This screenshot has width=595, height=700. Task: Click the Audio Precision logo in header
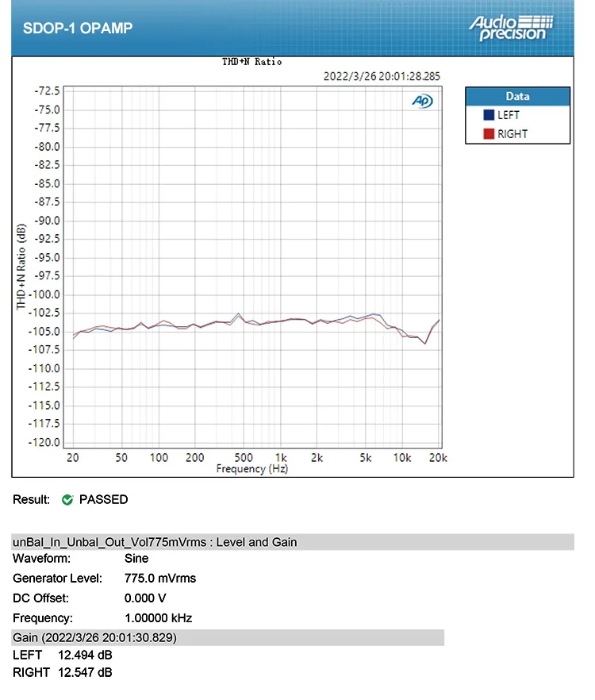point(511,28)
